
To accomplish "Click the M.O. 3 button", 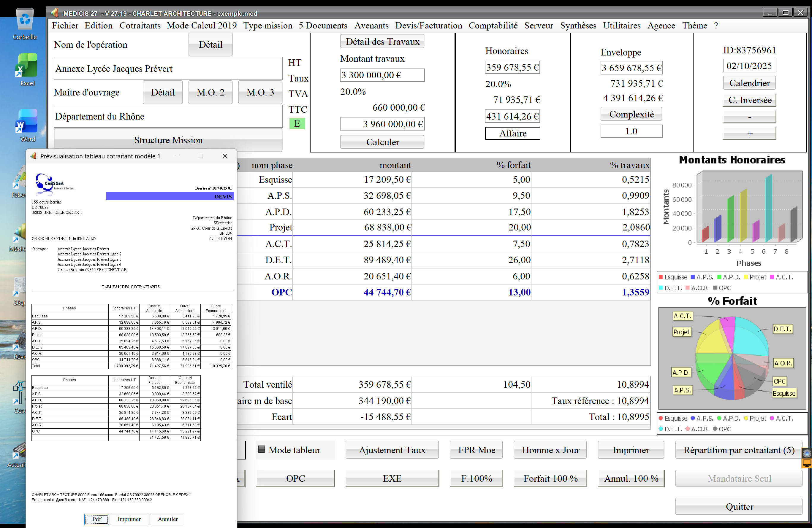I will [x=260, y=92].
